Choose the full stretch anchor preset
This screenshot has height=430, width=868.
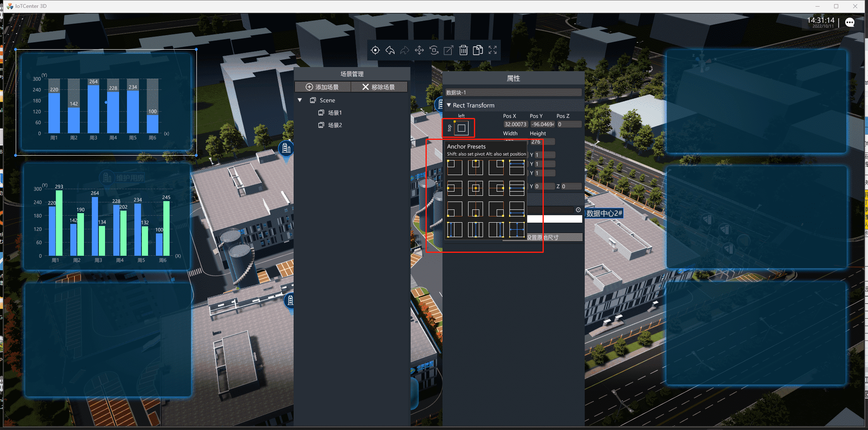(x=516, y=229)
